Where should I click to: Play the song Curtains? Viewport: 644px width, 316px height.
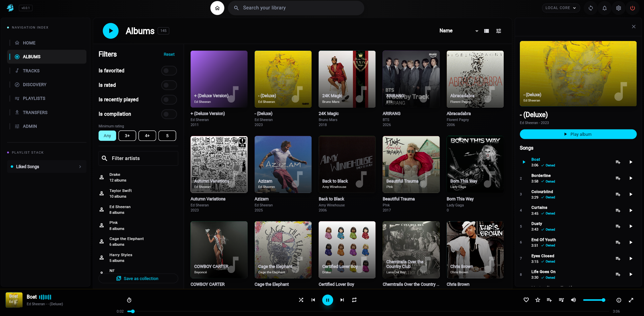pos(631,210)
